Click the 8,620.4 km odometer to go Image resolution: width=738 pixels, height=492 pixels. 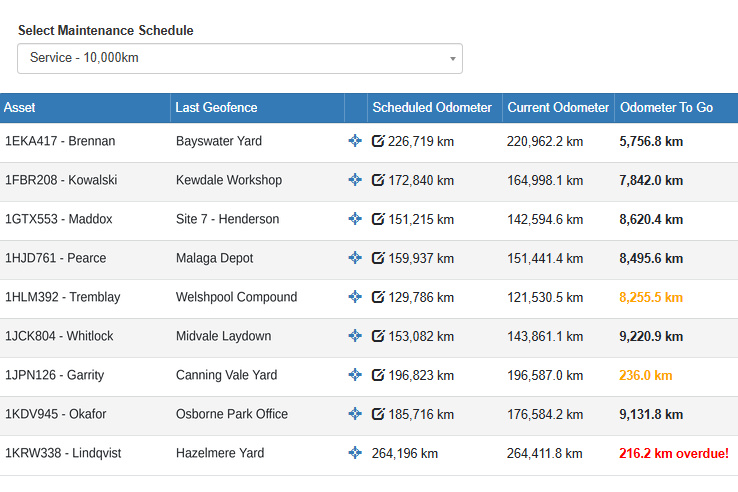(x=651, y=220)
